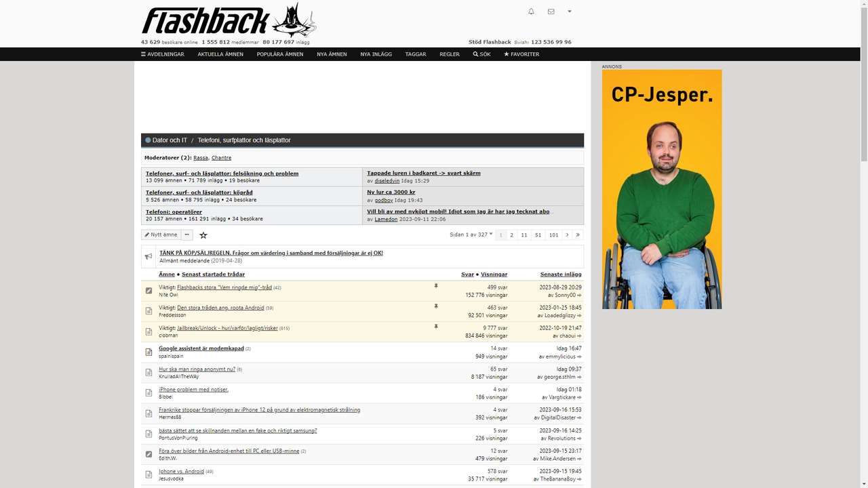Open notifications via the bell icon
This screenshot has width=868, height=488.
(531, 11)
